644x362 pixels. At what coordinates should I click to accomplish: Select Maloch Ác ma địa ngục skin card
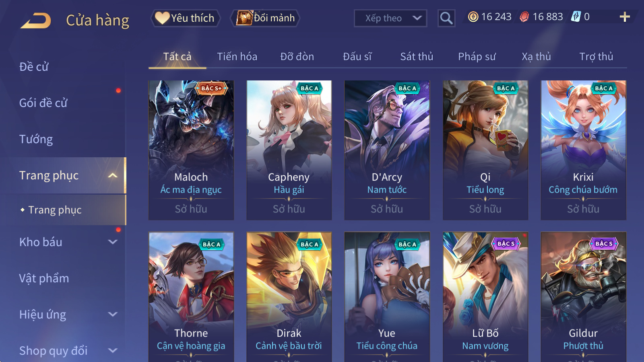pos(191,150)
